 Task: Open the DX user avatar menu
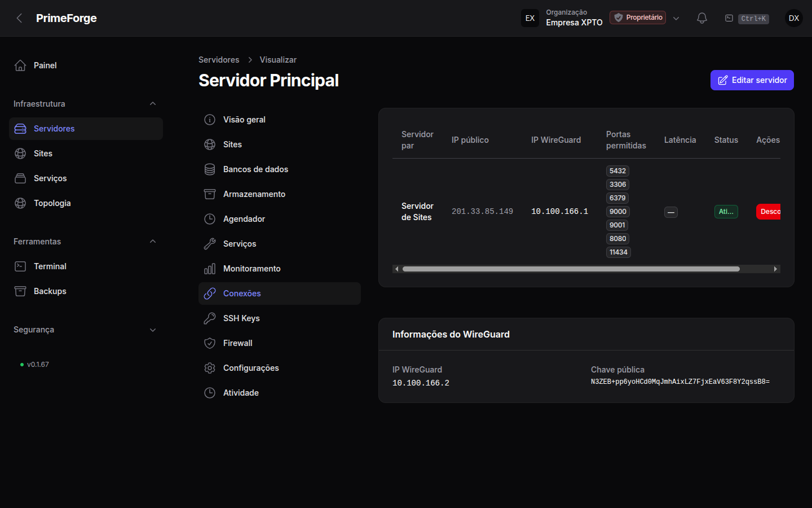tap(794, 18)
